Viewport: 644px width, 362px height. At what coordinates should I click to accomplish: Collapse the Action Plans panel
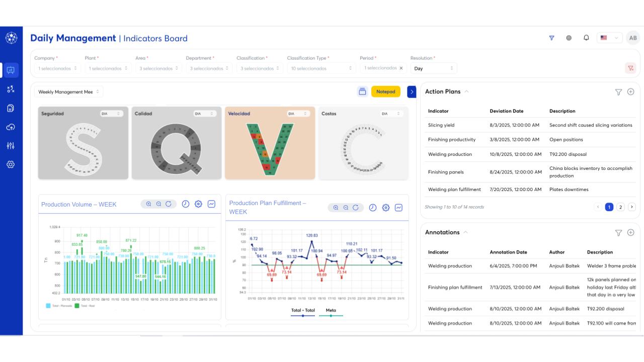click(466, 92)
